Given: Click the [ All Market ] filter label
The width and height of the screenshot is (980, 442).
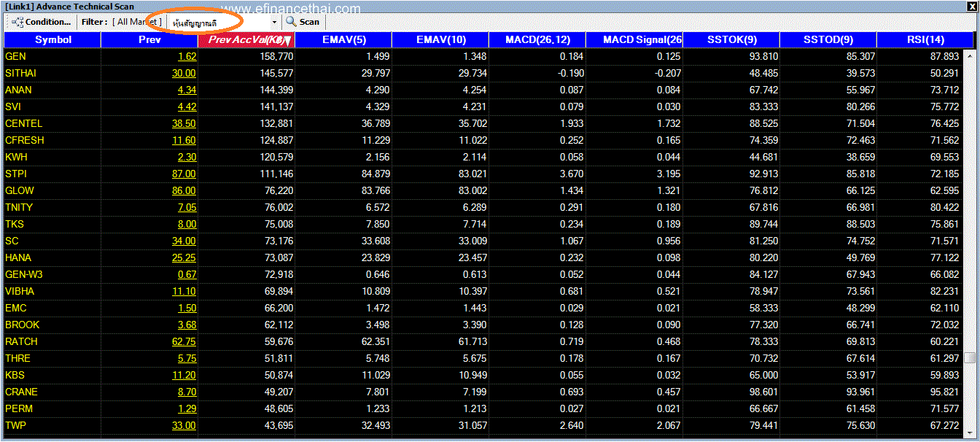Looking at the screenshot, I should coord(137,22).
